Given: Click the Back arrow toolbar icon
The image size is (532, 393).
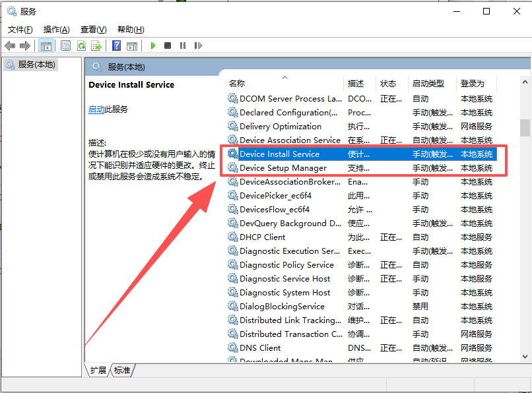Looking at the screenshot, I should pos(10,45).
